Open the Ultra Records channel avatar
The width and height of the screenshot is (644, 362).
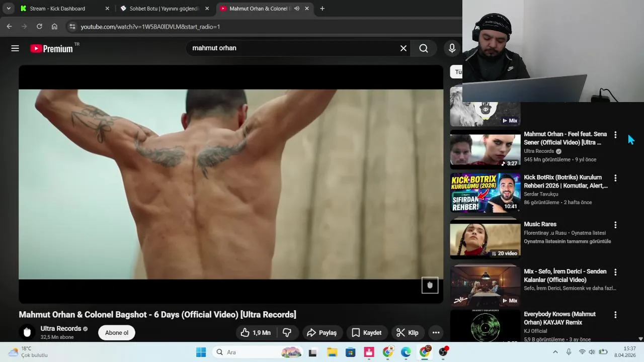coord(27,332)
